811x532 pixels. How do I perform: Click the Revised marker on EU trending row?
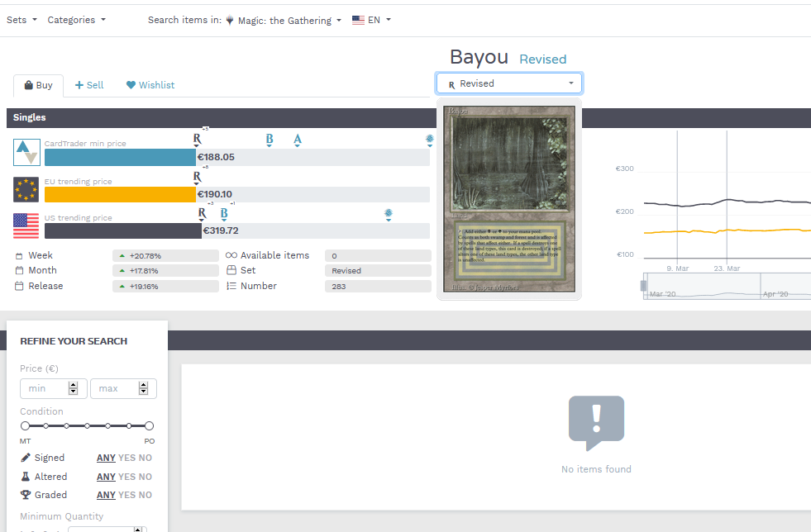coord(197,177)
